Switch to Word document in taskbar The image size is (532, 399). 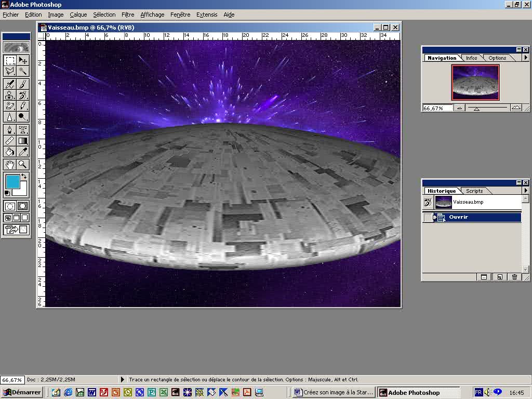pos(334,392)
